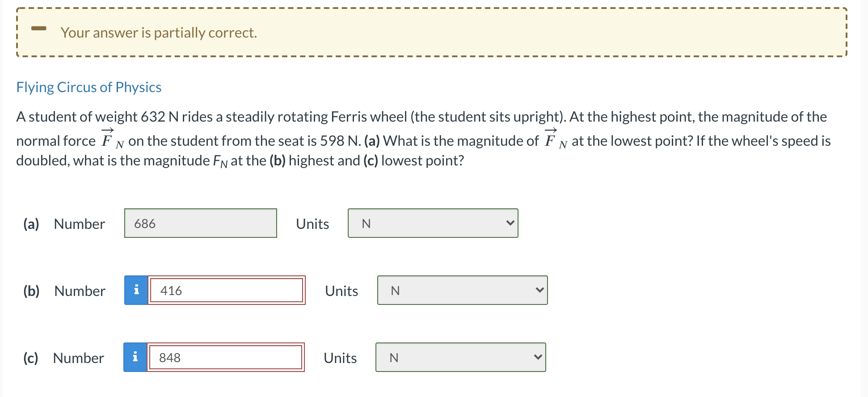Select the info badge beside the 416 answer
This screenshot has width=868, height=397.
(x=136, y=290)
